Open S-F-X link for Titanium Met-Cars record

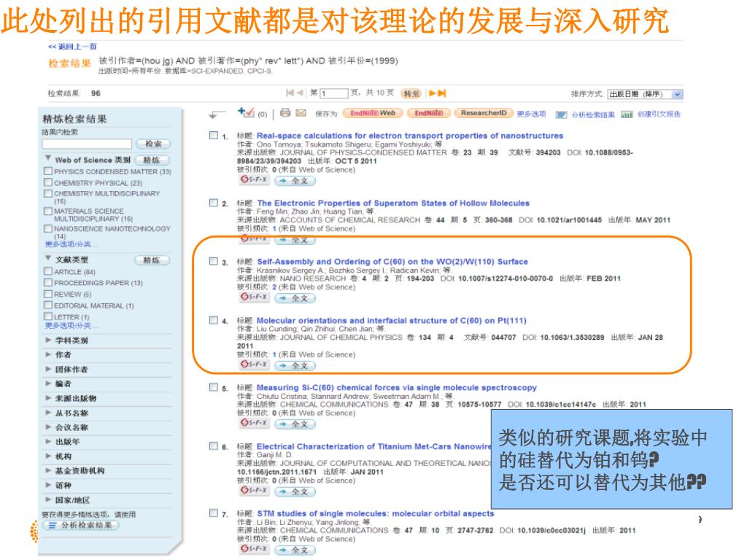[x=255, y=491]
